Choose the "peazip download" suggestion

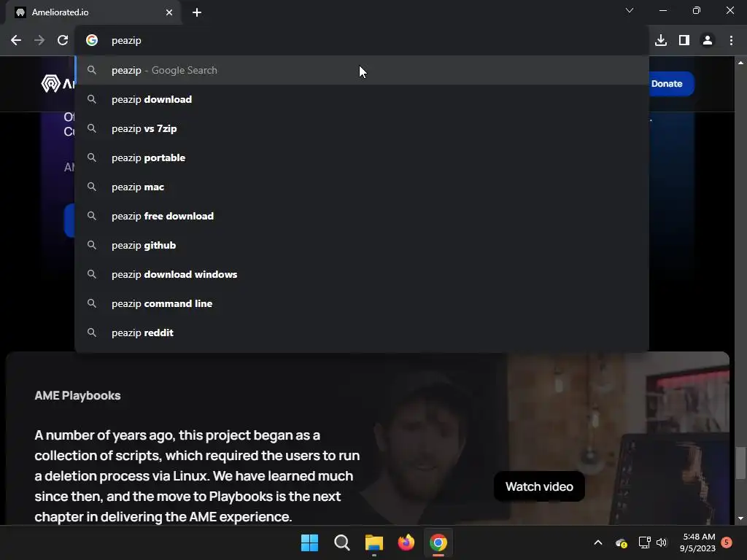pyautogui.click(x=362, y=99)
